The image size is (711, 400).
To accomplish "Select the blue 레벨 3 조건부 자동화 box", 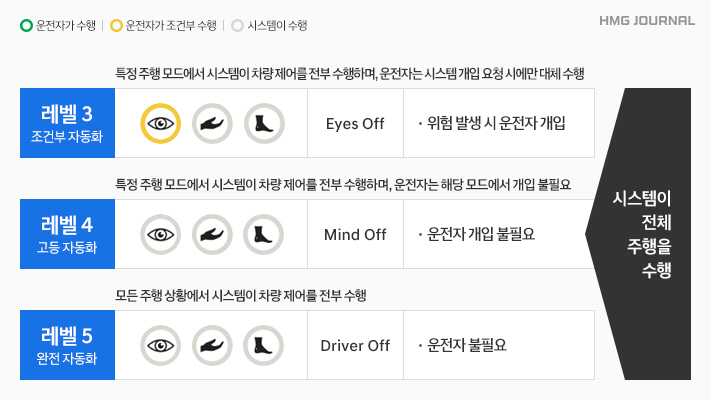I will (67, 124).
